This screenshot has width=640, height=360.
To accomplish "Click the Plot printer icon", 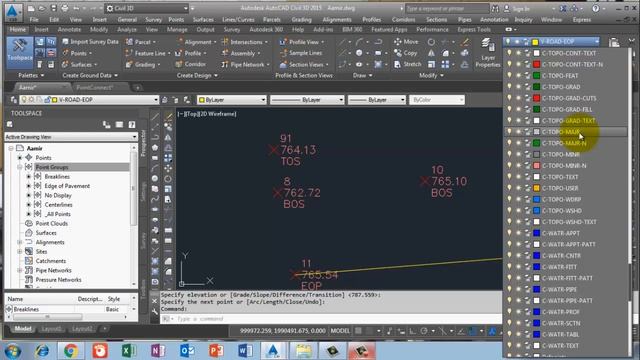I will click(64, 8).
